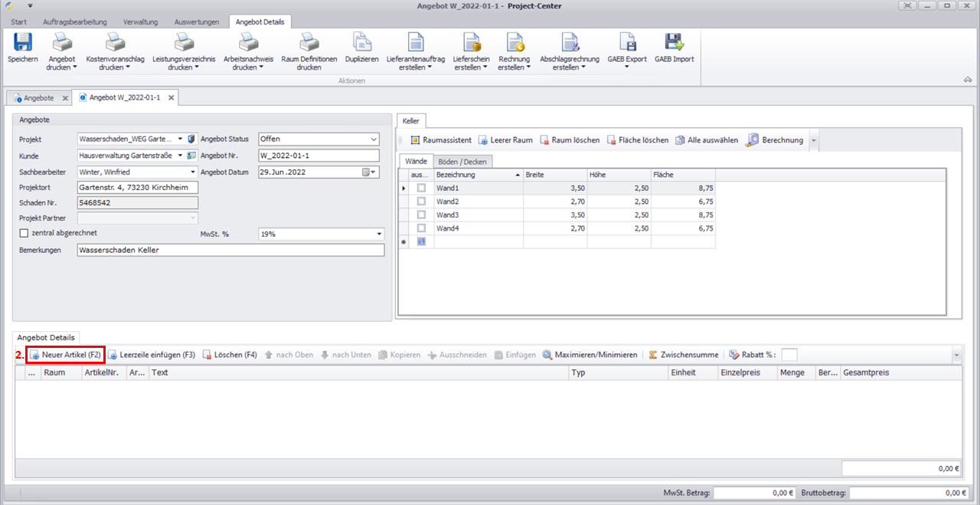Check the selection box for Wand1
Screen dimensions: 980x505
pos(421,188)
